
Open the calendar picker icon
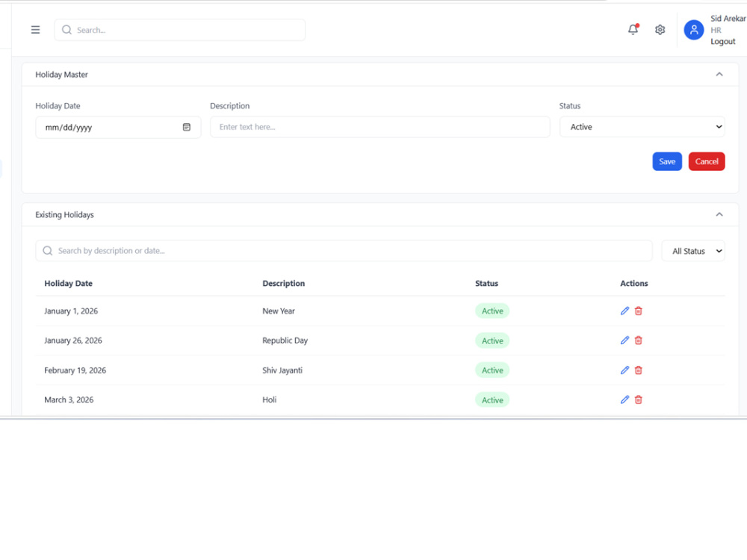[187, 127]
